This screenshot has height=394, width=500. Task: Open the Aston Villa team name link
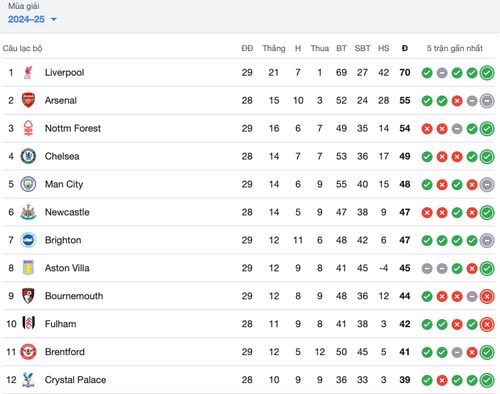point(67,268)
